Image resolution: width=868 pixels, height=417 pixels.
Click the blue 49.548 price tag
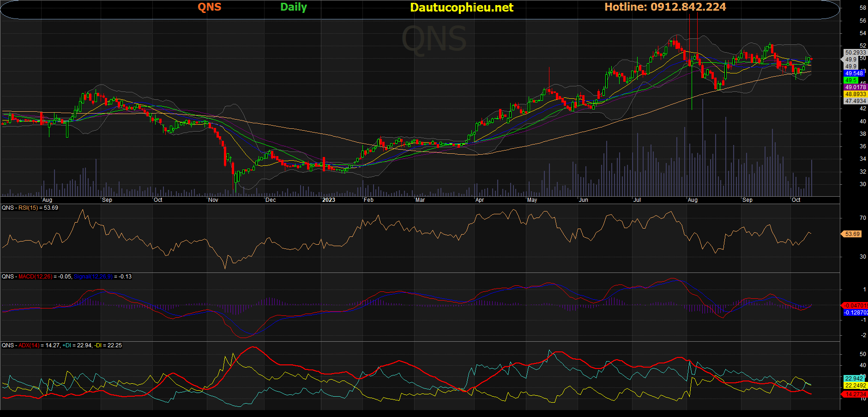point(854,73)
